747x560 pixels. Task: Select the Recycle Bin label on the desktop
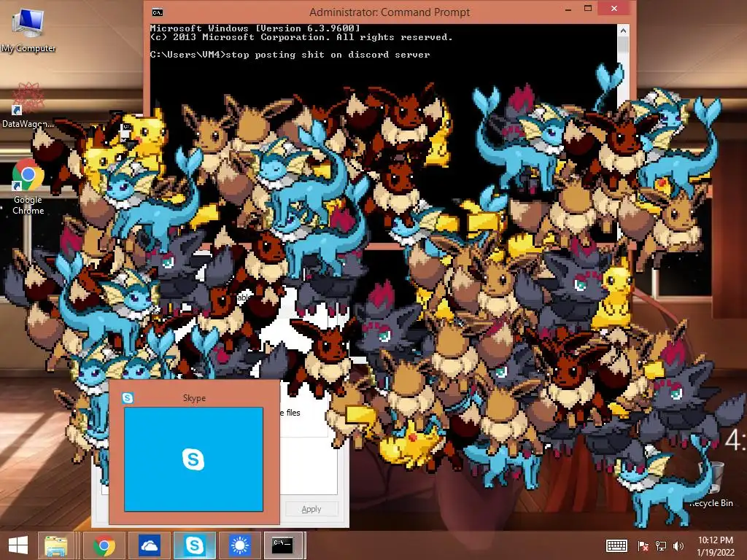click(711, 503)
